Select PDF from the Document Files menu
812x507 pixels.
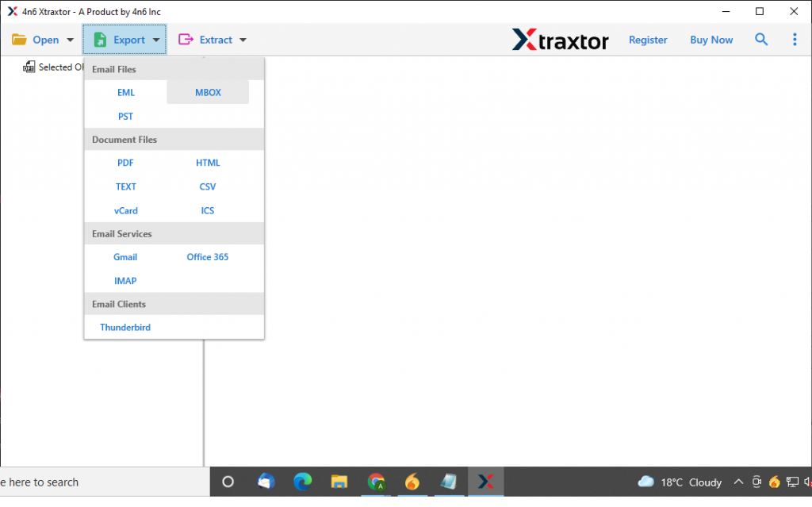coord(125,163)
